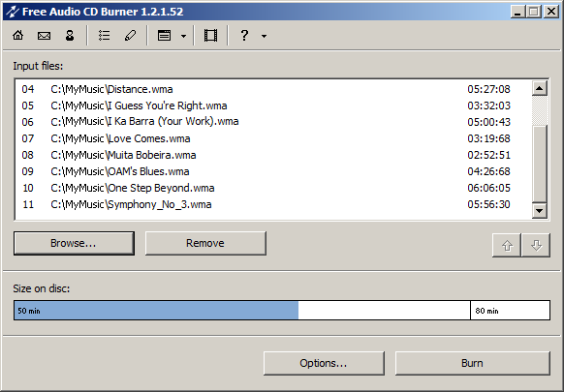Click the app icon in title bar

(x=13, y=12)
